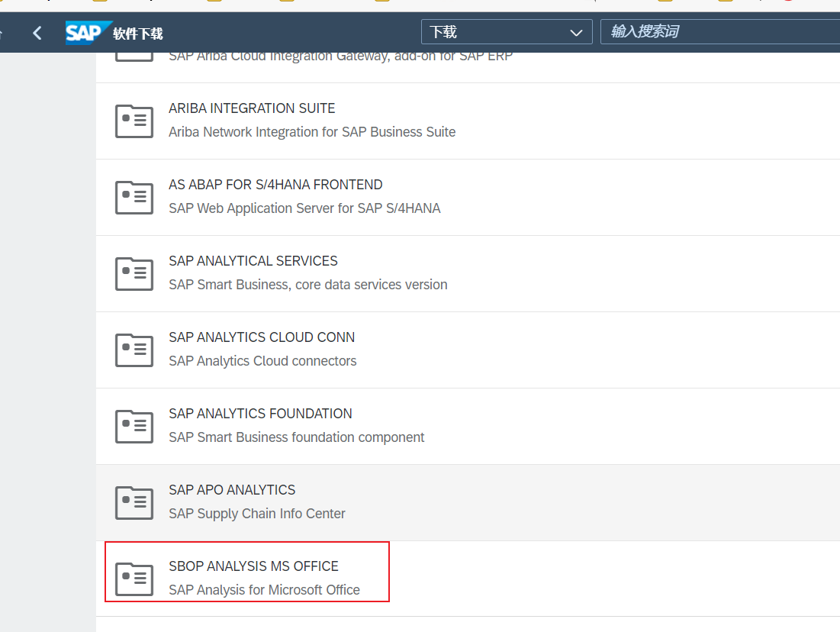Open SAP ANALYTICS FOUNDATION entry
840x632 pixels.
click(260, 414)
